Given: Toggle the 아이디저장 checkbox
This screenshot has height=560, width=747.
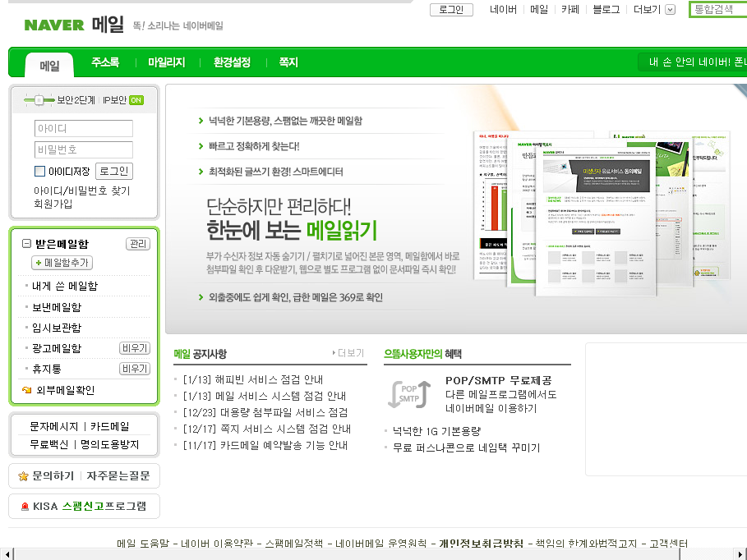Looking at the screenshot, I should 40,171.
